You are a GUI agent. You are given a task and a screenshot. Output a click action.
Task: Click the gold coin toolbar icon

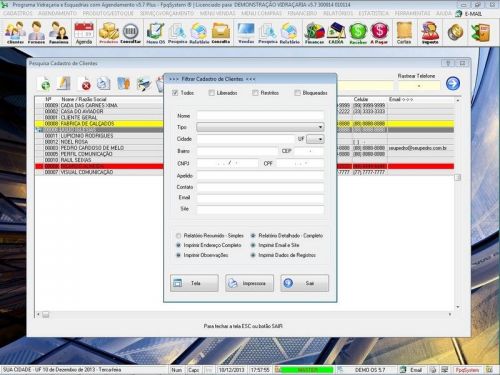click(x=455, y=32)
